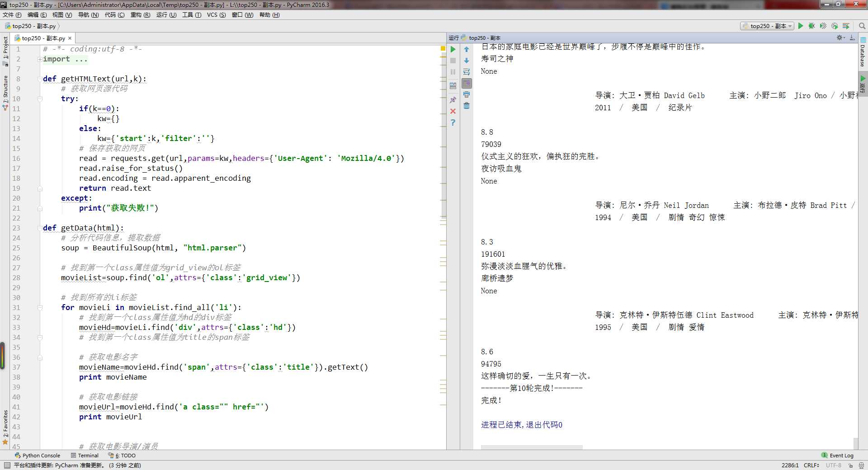The width and height of the screenshot is (868, 470).
Task: Open the 窗口 (W) menu
Action: tap(242, 15)
